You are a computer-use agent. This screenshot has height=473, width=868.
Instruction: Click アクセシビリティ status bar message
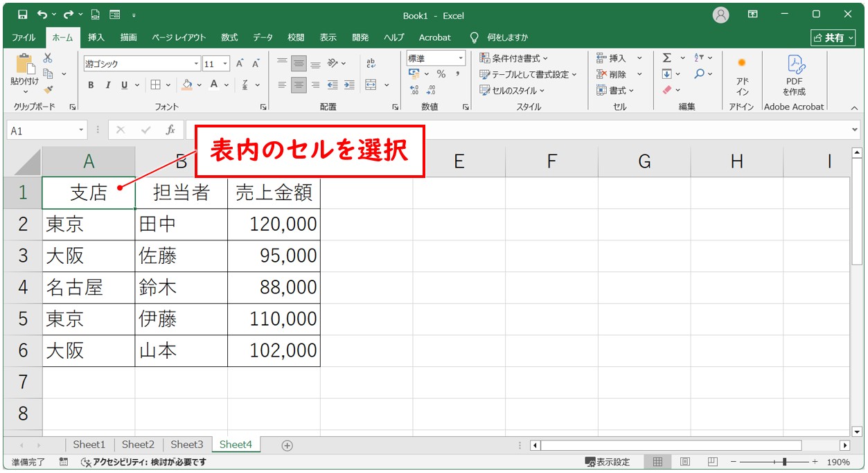pyautogui.click(x=143, y=462)
